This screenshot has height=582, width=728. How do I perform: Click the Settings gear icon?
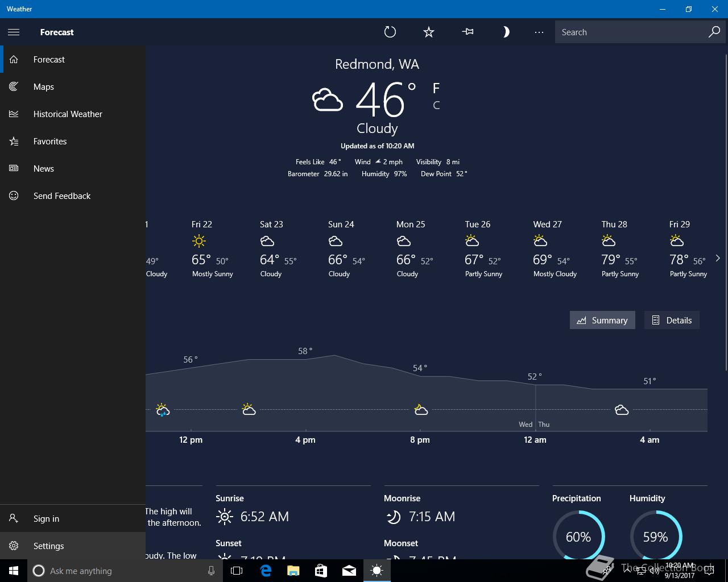[14, 546]
